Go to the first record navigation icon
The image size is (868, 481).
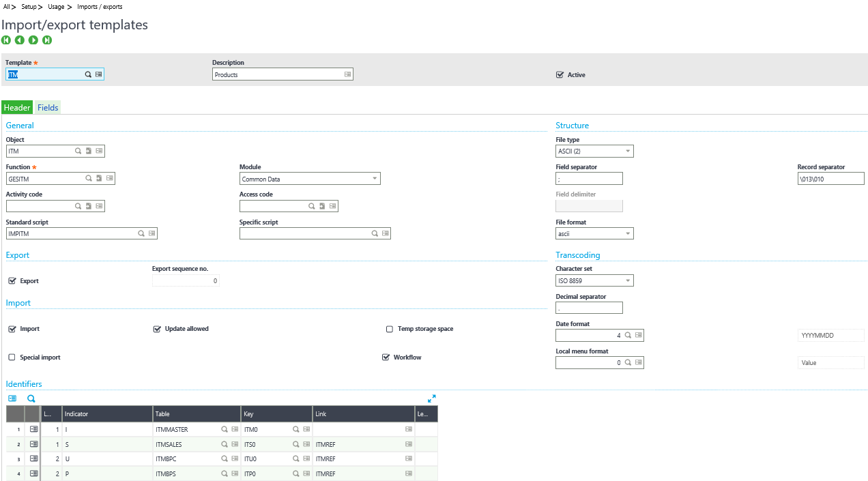pos(6,40)
